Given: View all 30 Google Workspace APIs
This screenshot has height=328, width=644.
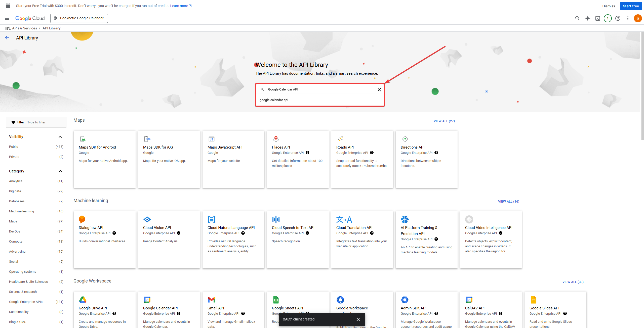Looking at the screenshot, I should point(573,282).
